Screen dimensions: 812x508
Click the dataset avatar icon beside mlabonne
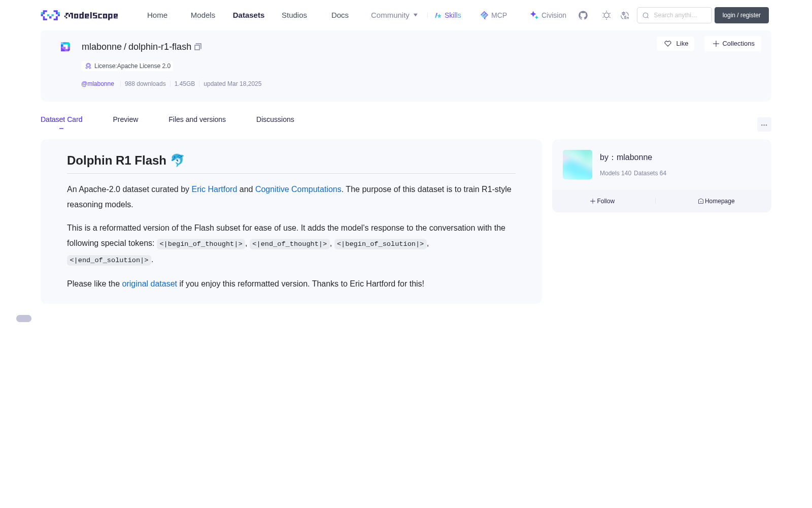point(65,47)
